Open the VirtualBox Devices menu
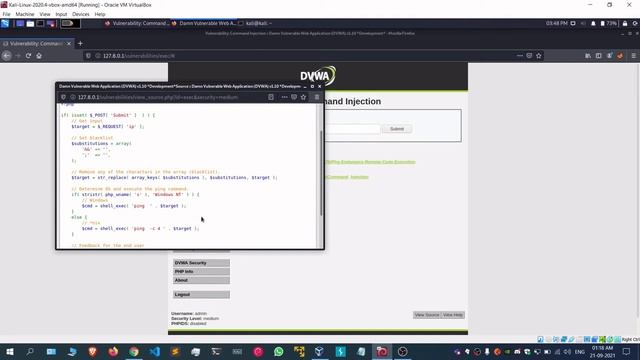This screenshot has height=360, width=640. pyautogui.click(x=81, y=14)
